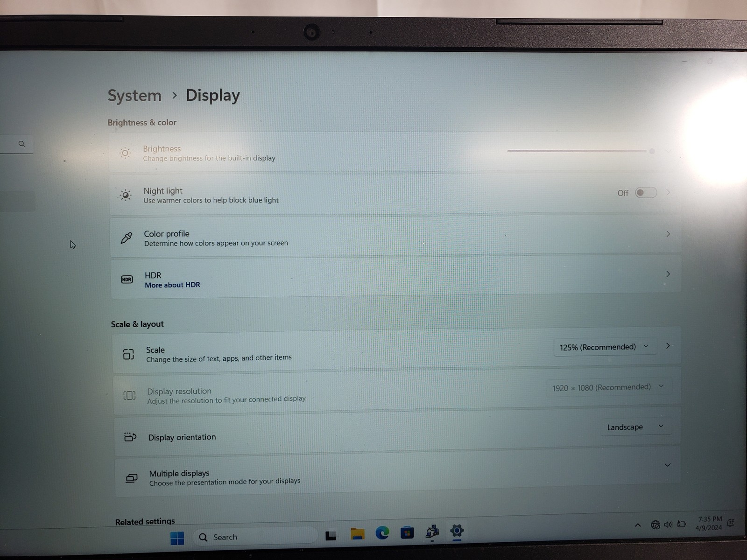Image resolution: width=747 pixels, height=560 pixels.
Task: Click the Brightness & color heading
Action: click(x=142, y=123)
